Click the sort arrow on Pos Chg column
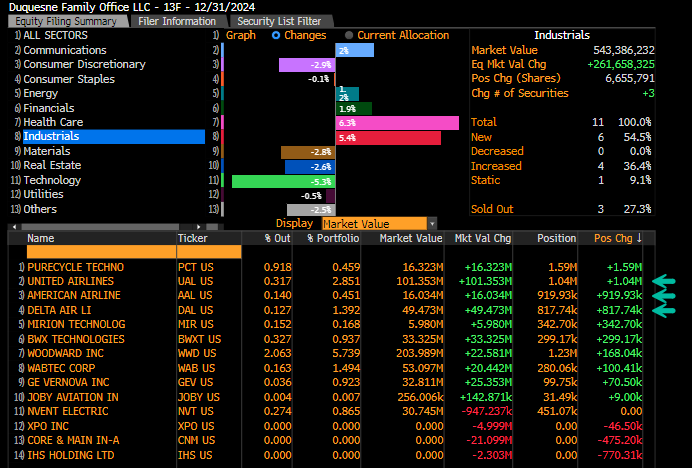692x468 pixels. click(x=639, y=238)
